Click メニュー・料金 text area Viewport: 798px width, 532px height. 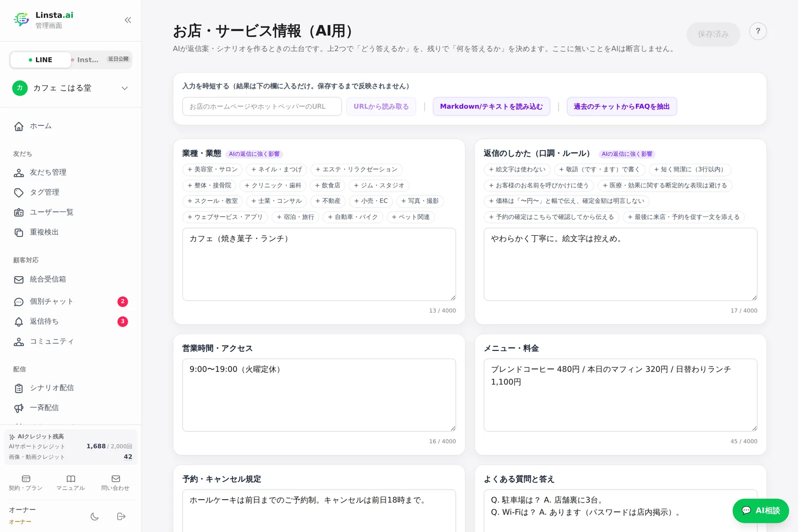620,395
